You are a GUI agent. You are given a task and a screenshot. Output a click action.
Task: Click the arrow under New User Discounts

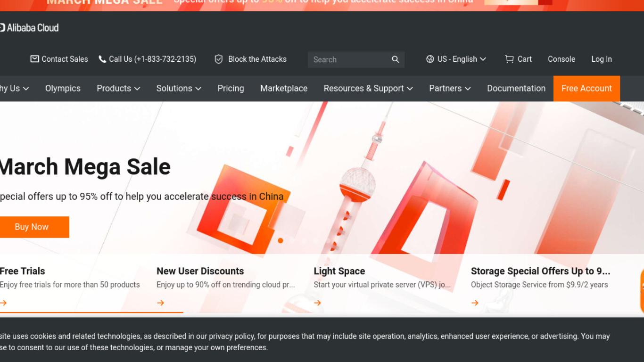160,303
